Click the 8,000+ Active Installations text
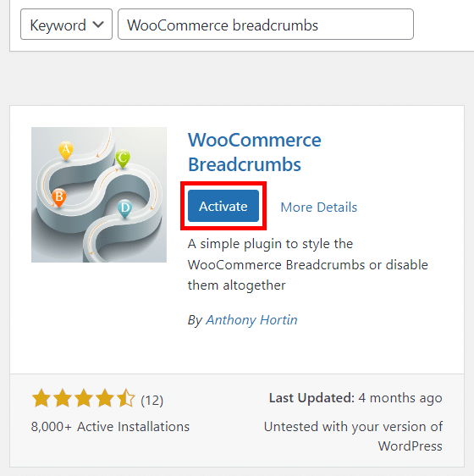This screenshot has width=474, height=476. [x=110, y=427]
